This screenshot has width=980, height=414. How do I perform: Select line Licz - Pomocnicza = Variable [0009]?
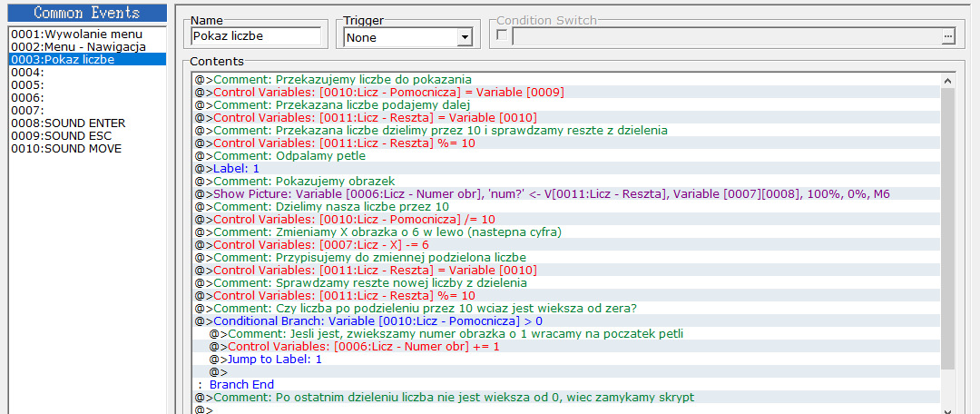(565, 92)
